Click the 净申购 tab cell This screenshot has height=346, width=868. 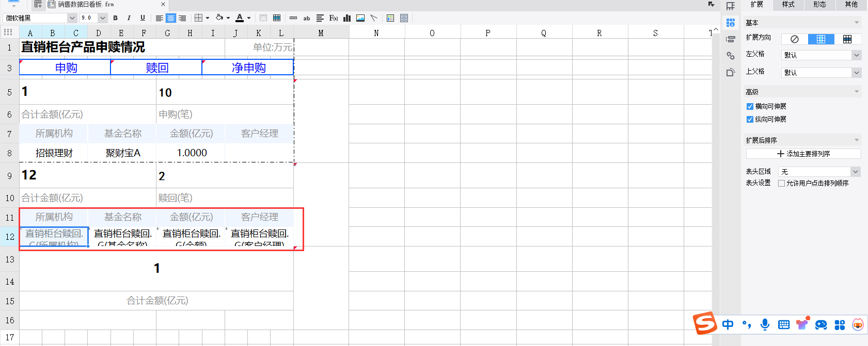248,68
